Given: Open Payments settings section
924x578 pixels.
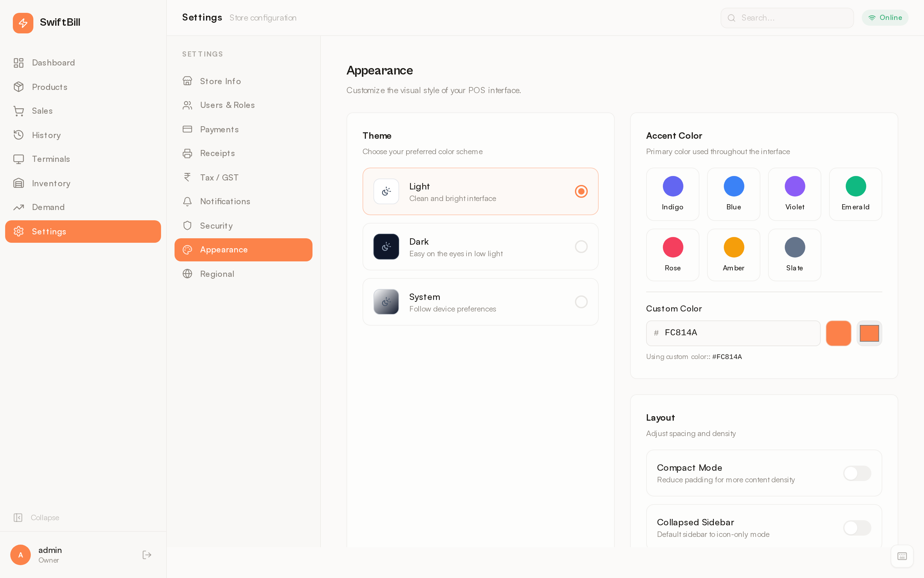Looking at the screenshot, I should 243,129.
